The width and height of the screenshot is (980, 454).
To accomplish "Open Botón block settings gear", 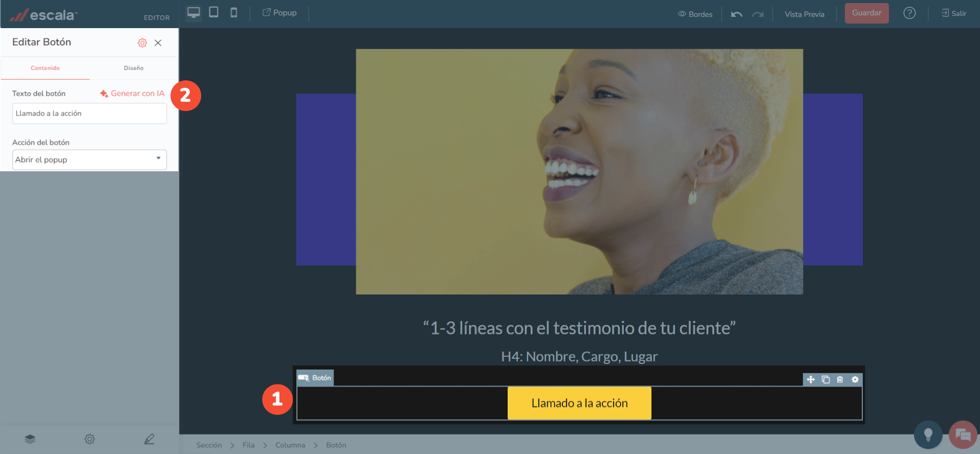I will click(x=855, y=379).
